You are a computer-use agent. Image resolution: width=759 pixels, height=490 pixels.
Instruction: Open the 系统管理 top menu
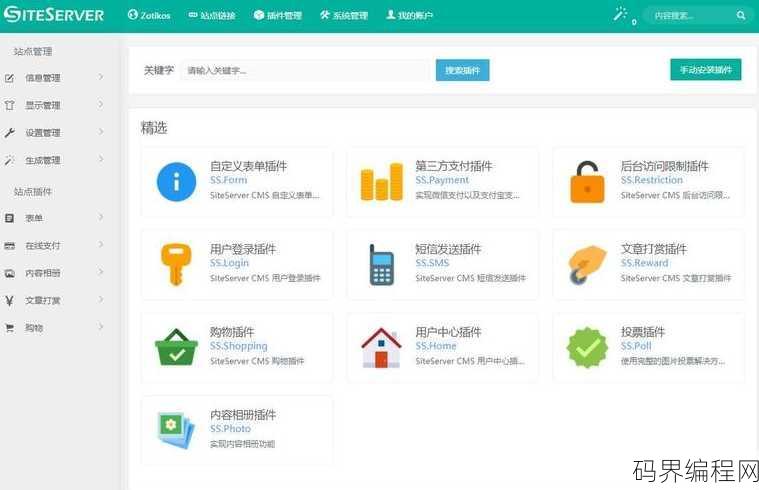coord(344,15)
